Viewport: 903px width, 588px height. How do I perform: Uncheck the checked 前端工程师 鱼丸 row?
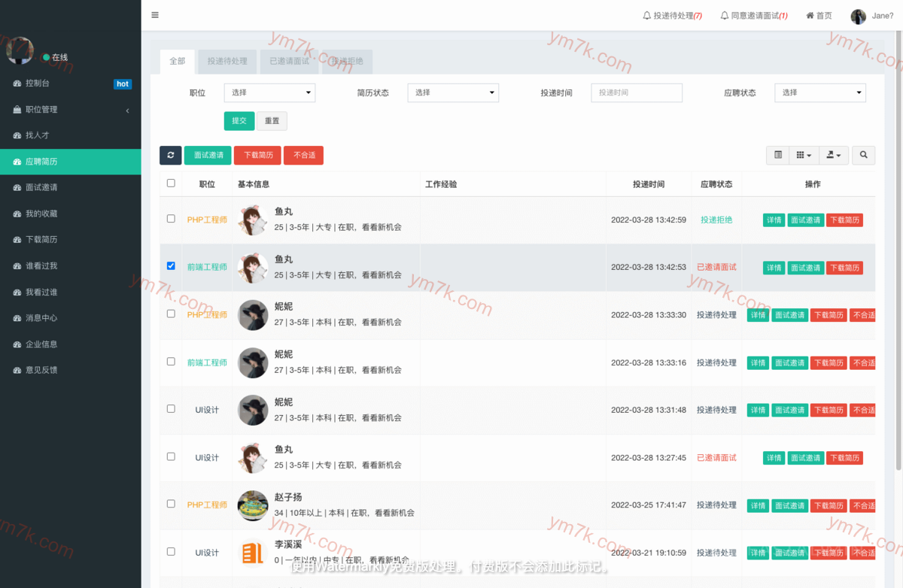tap(171, 266)
